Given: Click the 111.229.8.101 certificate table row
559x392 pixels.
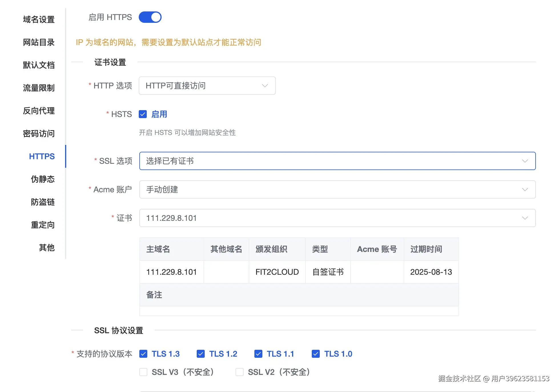Looking at the screenshot, I should click(299, 272).
